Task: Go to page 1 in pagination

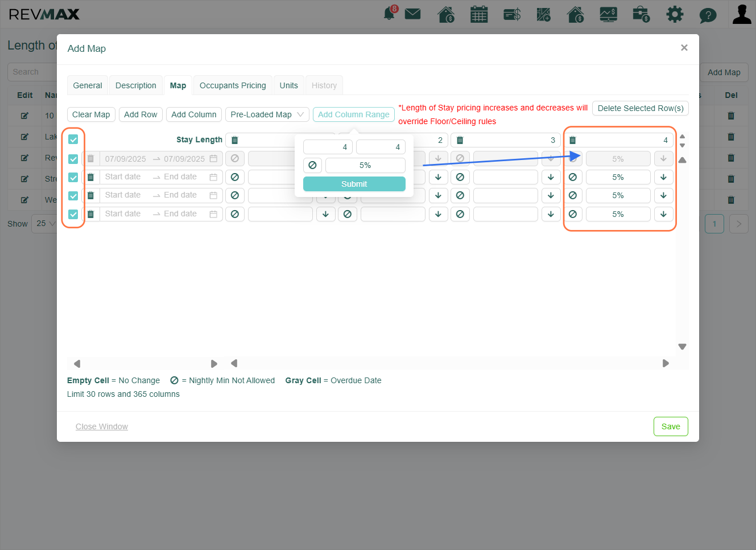Action: [714, 224]
